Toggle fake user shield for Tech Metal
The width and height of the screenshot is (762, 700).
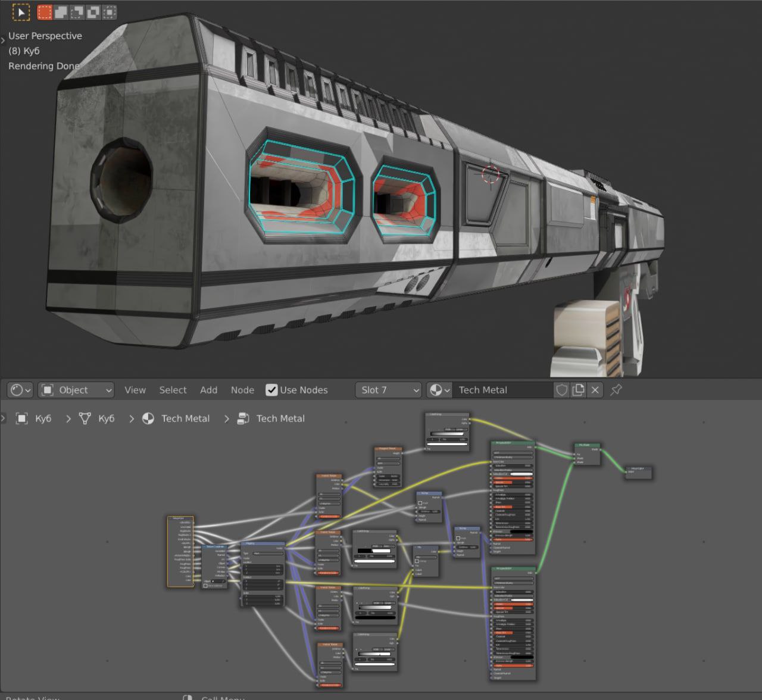[561, 390]
